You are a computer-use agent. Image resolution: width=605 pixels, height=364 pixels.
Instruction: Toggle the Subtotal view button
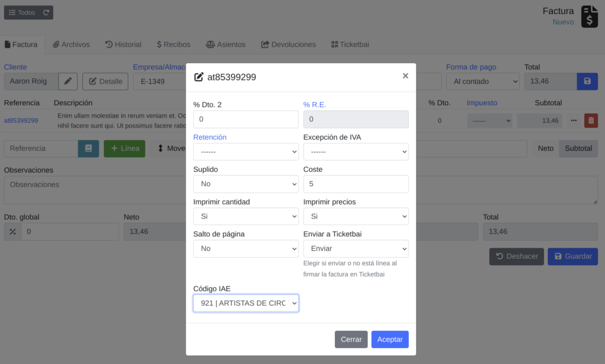578,148
